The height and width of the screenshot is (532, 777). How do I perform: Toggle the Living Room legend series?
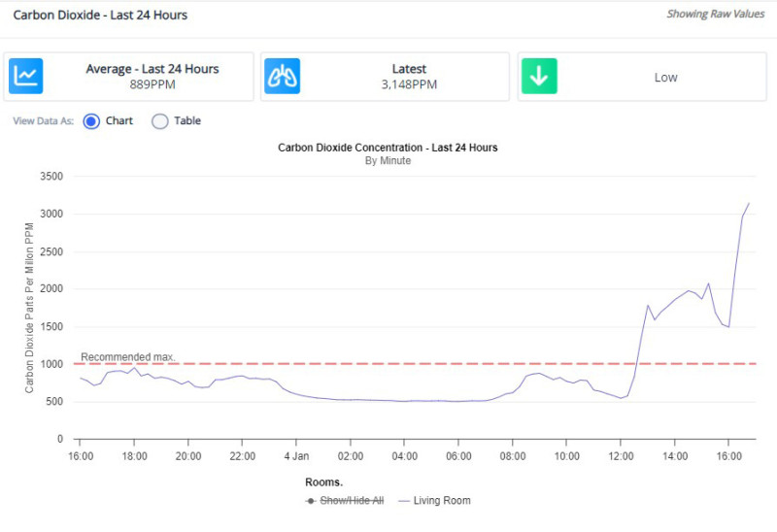[434, 501]
